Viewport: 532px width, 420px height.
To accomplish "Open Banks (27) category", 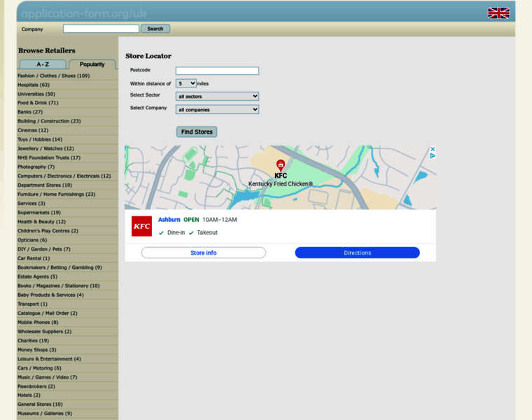I will tap(30, 112).
